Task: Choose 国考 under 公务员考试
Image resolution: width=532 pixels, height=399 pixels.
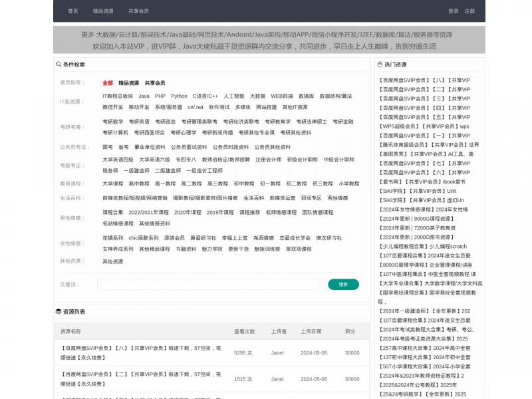Action: (x=108, y=147)
